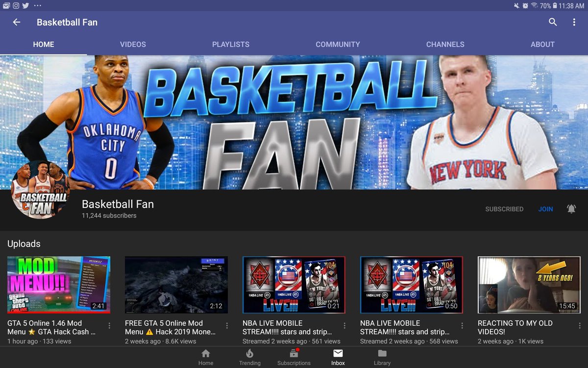Open the 2 YEARS AGO reaction thumbnail
The height and width of the screenshot is (368, 588).
pos(529,285)
